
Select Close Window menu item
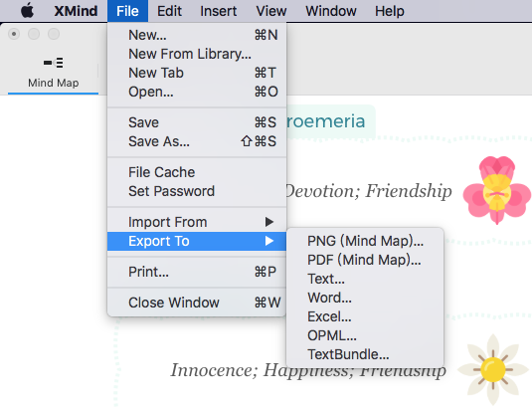click(197, 303)
